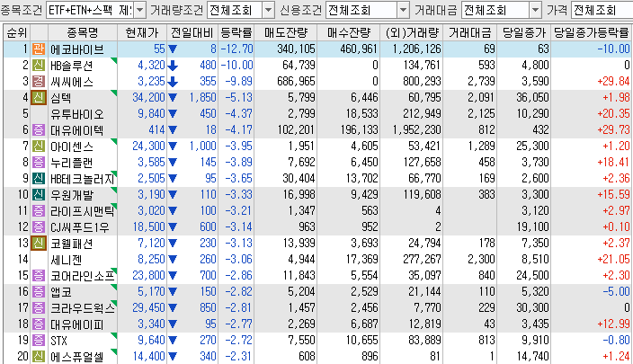Image resolution: width=633 pixels, height=364 pixels.
Task: Click the 증 badge next to STX
Action: [x=39, y=341]
